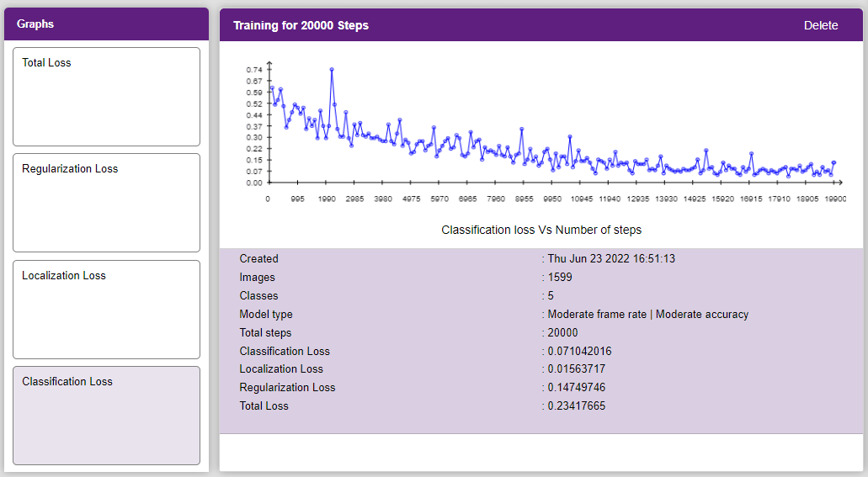The width and height of the screenshot is (868, 477).
Task: Click the Training for 20000 Steps title
Action: pyautogui.click(x=301, y=25)
